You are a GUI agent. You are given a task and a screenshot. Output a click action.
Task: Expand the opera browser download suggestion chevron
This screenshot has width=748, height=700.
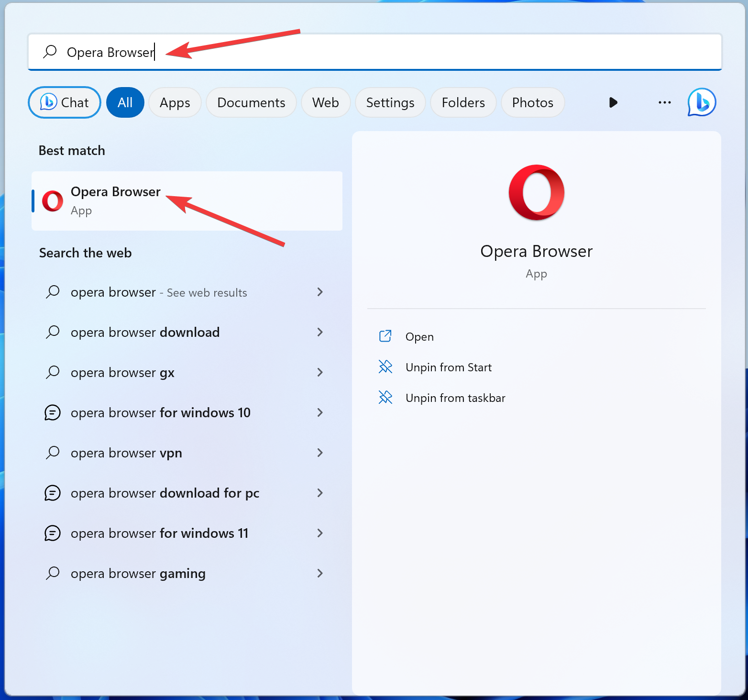320,332
